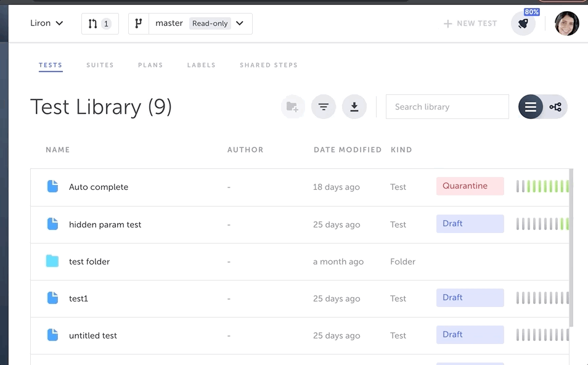The image size is (588, 365).
Task: Click the 80% progress badge
Action: pos(532,12)
